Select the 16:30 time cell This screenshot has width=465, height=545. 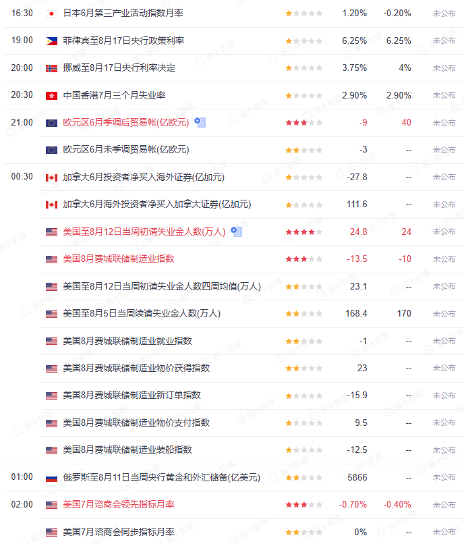pos(22,13)
